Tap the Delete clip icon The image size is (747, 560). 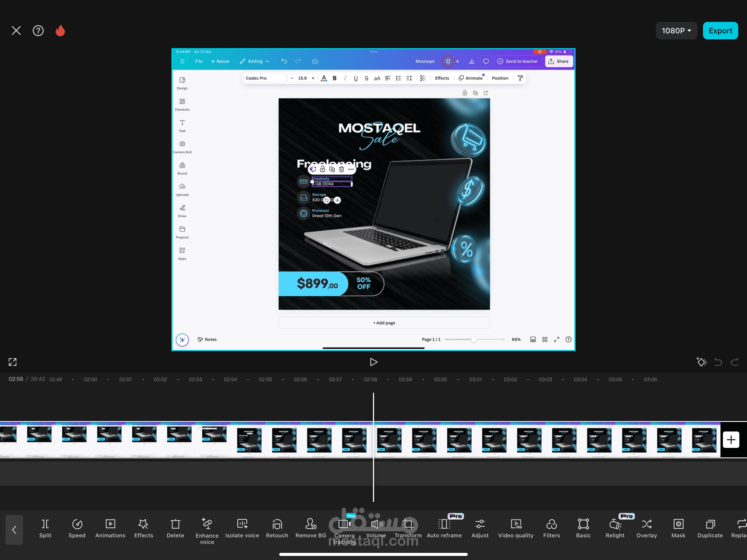(175, 528)
